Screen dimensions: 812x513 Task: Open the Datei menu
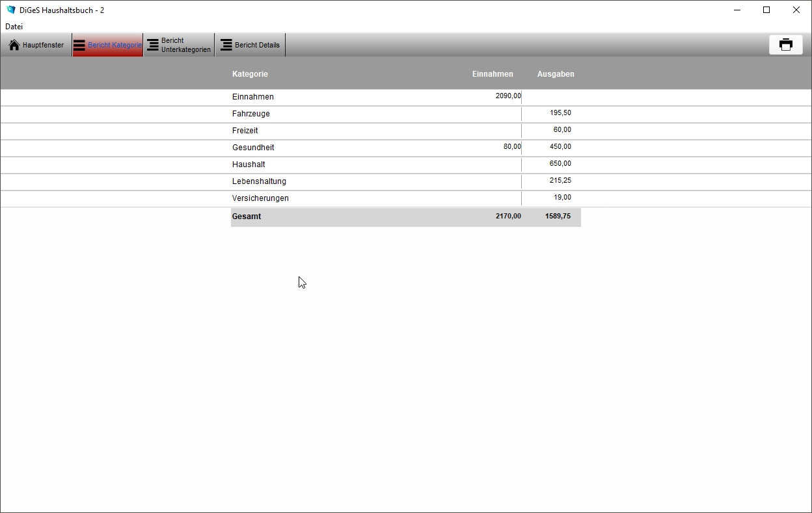14,27
